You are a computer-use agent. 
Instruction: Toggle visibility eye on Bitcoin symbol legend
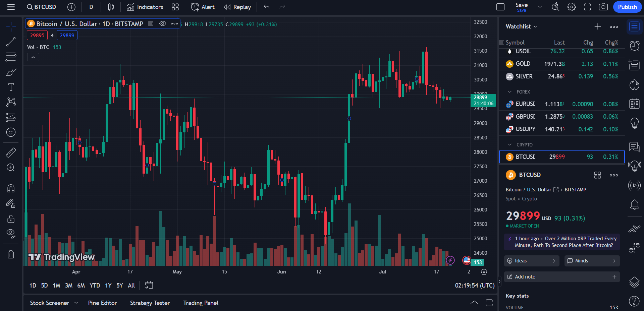coord(163,23)
